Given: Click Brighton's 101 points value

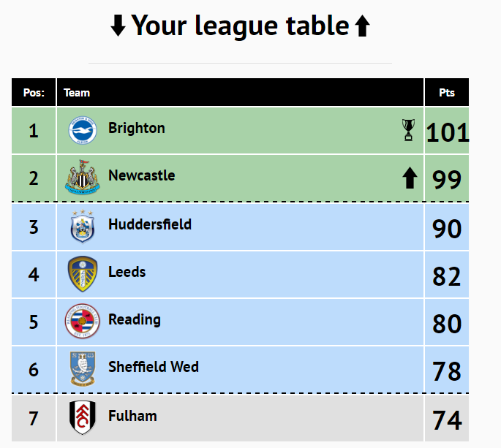Looking at the screenshot, I should 448,132.
